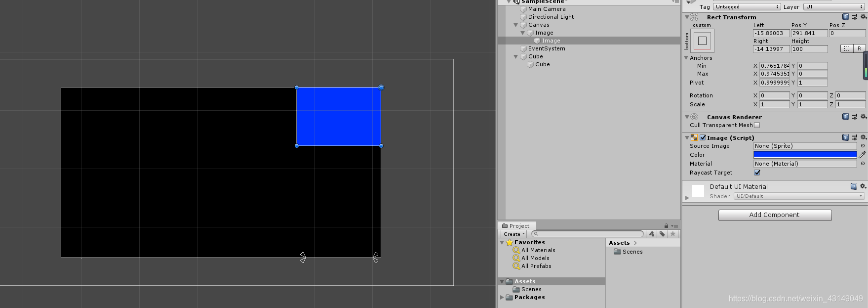Click the Image (Script) component icon
The image size is (868, 308).
tap(694, 137)
